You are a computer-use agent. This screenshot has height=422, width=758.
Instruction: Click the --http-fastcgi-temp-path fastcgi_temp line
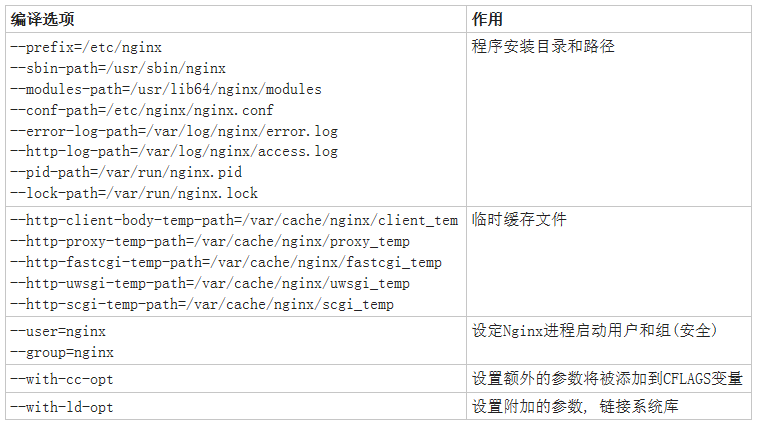[226, 262]
